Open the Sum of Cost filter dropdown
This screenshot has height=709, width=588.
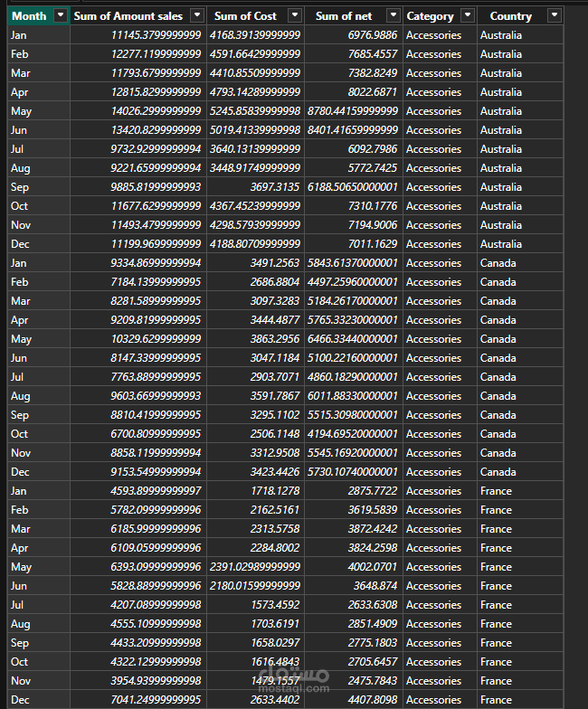click(x=295, y=16)
